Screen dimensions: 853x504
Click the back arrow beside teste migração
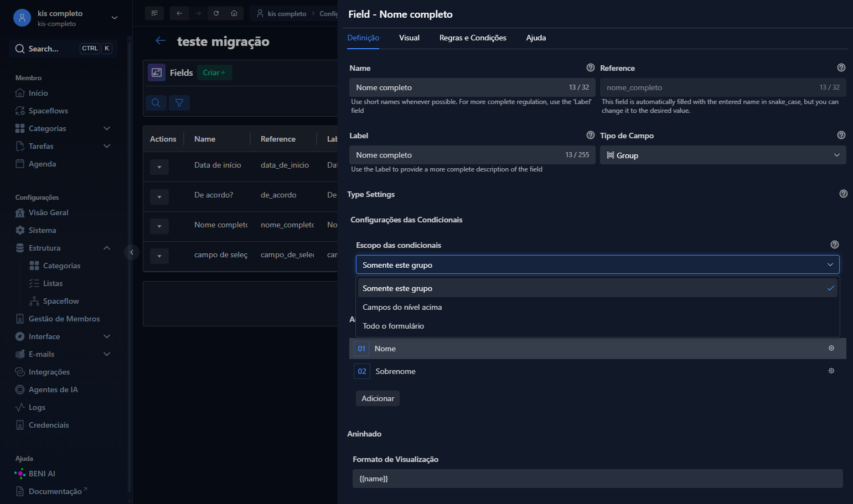click(161, 41)
